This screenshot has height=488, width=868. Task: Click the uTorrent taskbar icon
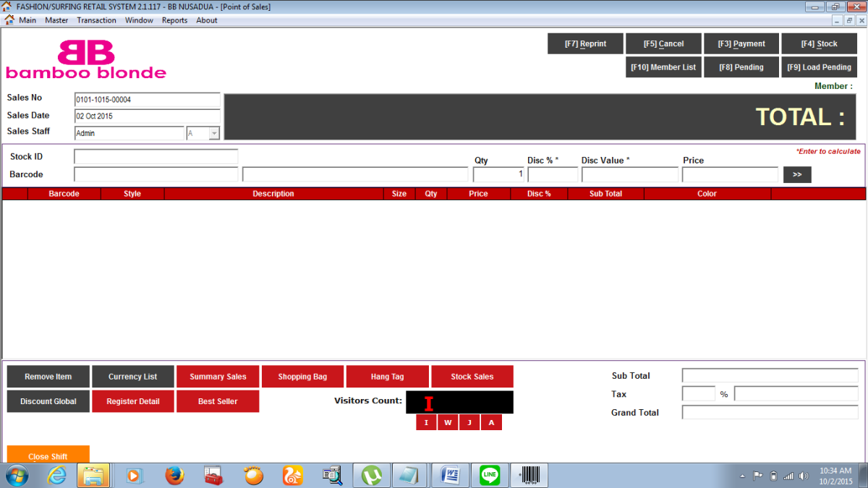coord(372,475)
